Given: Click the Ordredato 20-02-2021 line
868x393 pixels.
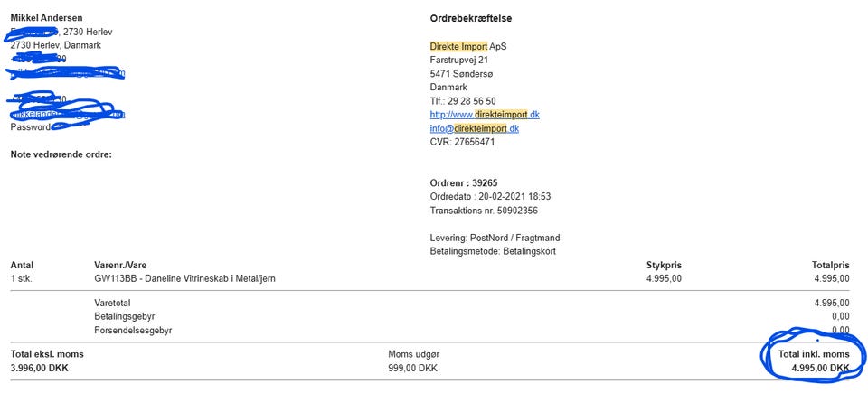Looking at the screenshot, I should [x=490, y=196].
